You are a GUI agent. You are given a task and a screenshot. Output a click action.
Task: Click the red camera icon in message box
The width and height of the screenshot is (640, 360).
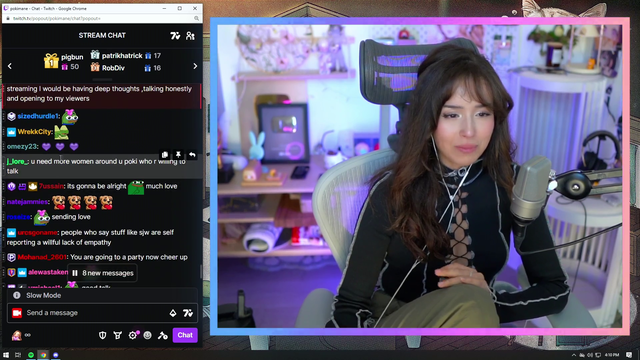pos(17,313)
